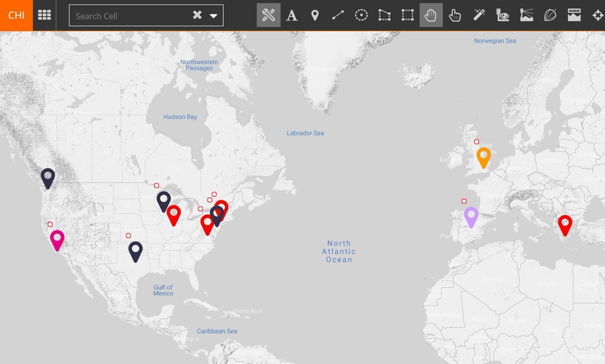Click the orange map pin over United Kingdom
The image size is (605, 364).
483,156
